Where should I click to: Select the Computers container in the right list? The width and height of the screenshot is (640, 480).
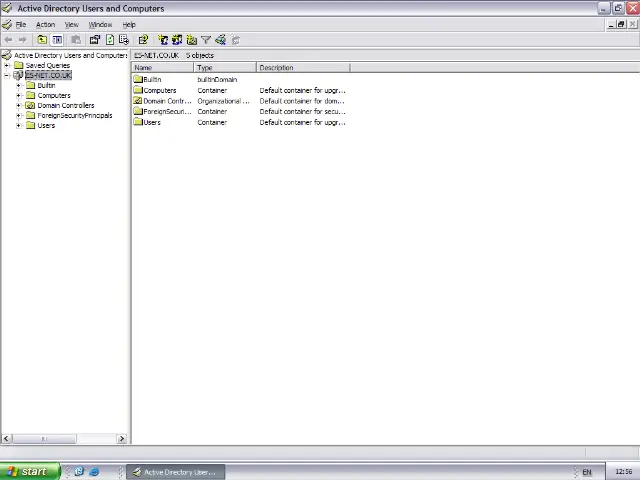point(159,90)
